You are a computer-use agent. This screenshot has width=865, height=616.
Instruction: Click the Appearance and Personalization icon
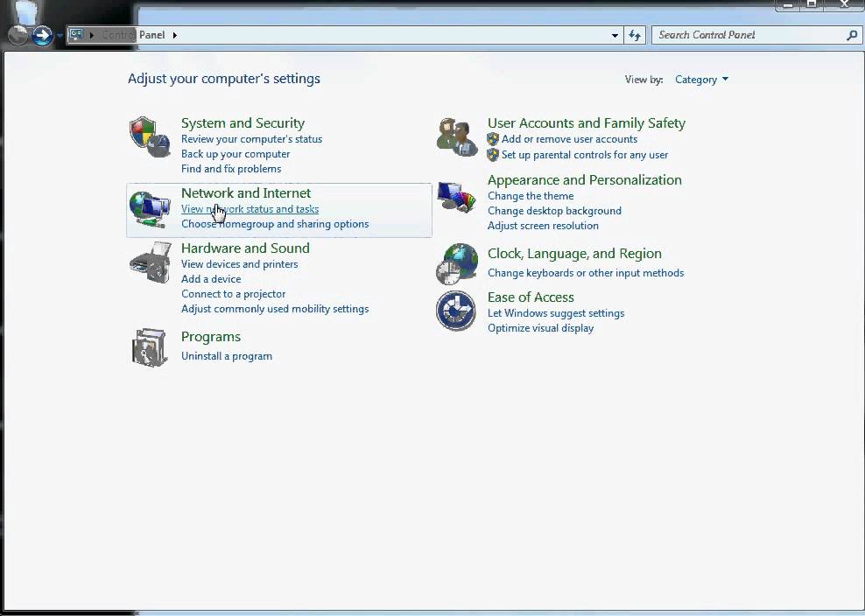(x=456, y=198)
